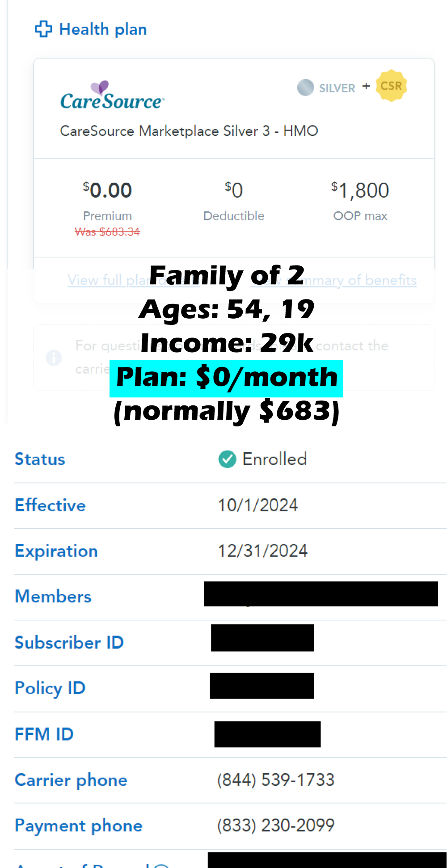The height and width of the screenshot is (868, 447).
Task: Click the $0 deductible value
Action: pos(234,190)
